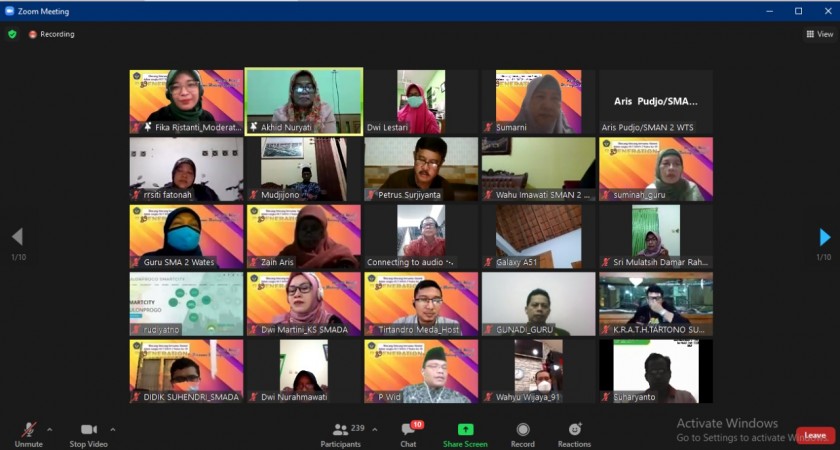The image size is (840, 450).
Task: Select Connecting to audio video tile
Action: point(421,237)
